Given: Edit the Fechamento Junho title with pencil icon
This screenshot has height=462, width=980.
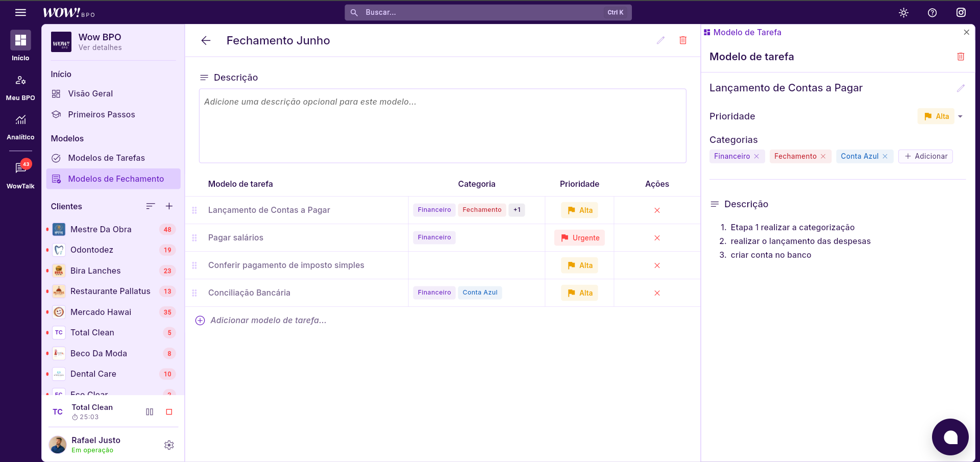Looking at the screenshot, I should [x=660, y=40].
